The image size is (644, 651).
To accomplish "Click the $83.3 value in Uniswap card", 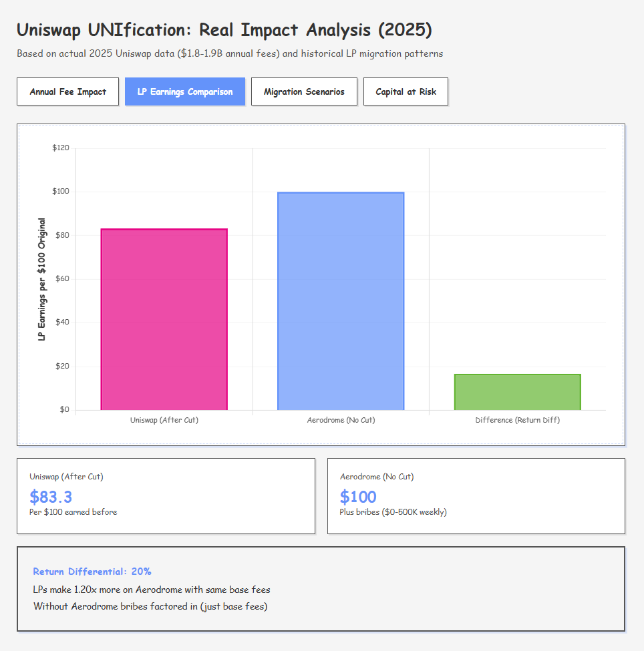I will tap(51, 497).
